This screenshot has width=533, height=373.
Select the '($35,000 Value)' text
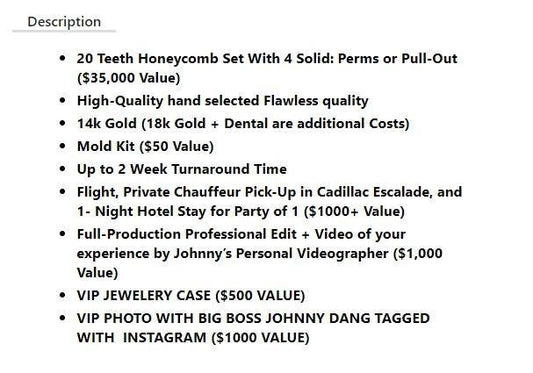click(128, 78)
